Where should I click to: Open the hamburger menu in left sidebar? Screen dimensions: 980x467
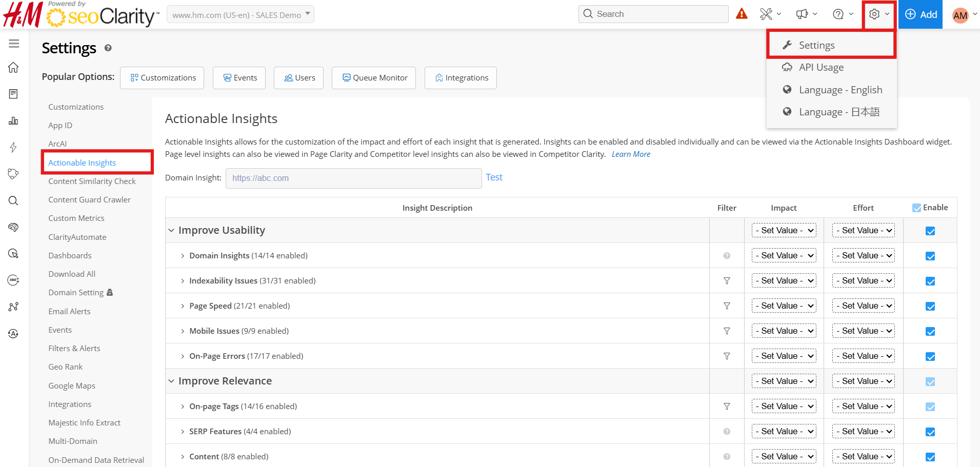tap(14, 44)
